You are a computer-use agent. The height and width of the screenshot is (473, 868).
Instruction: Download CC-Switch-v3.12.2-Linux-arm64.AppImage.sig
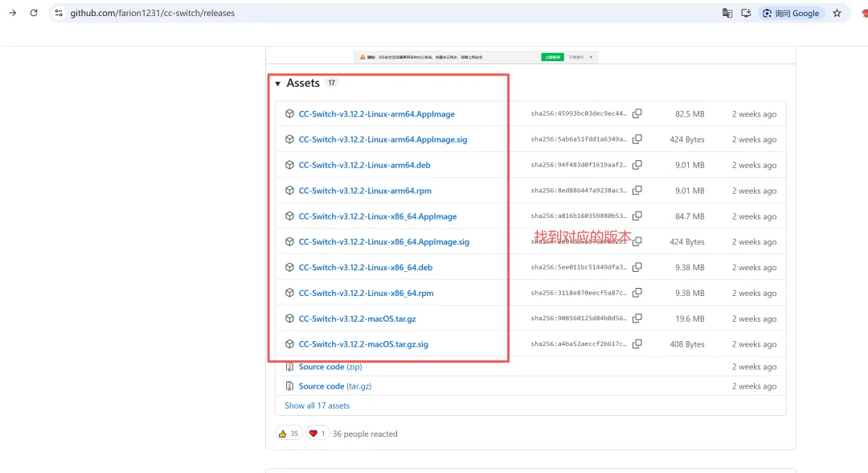pos(383,139)
